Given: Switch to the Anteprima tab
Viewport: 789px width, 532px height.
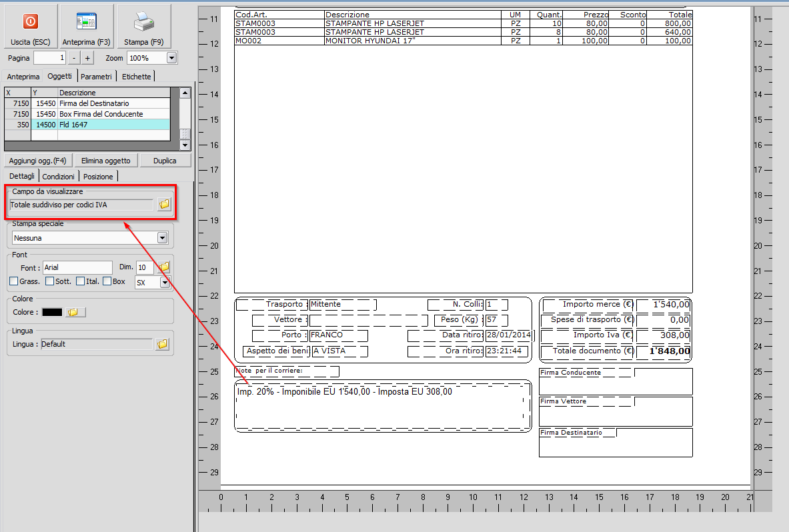Looking at the screenshot, I should click(23, 77).
